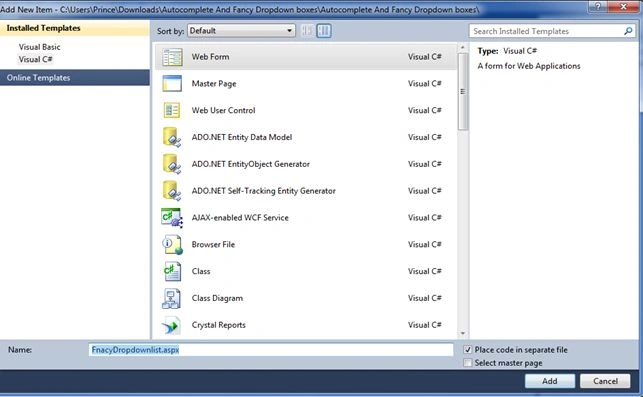Click the scroll up arrow of template list

click(463, 48)
